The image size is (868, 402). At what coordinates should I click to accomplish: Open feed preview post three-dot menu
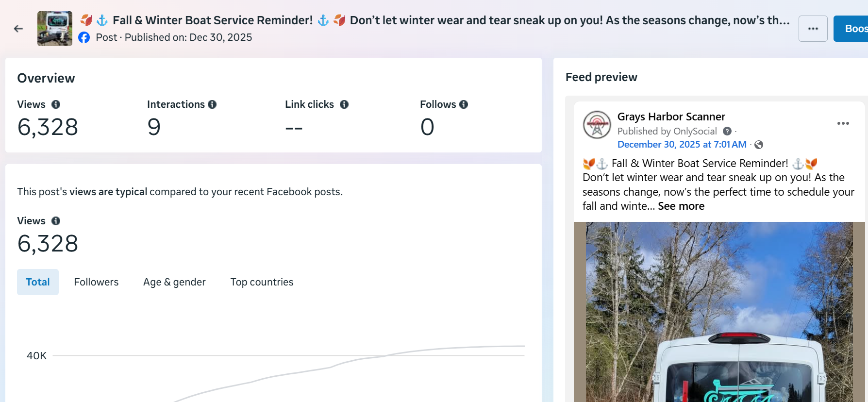[843, 123]
